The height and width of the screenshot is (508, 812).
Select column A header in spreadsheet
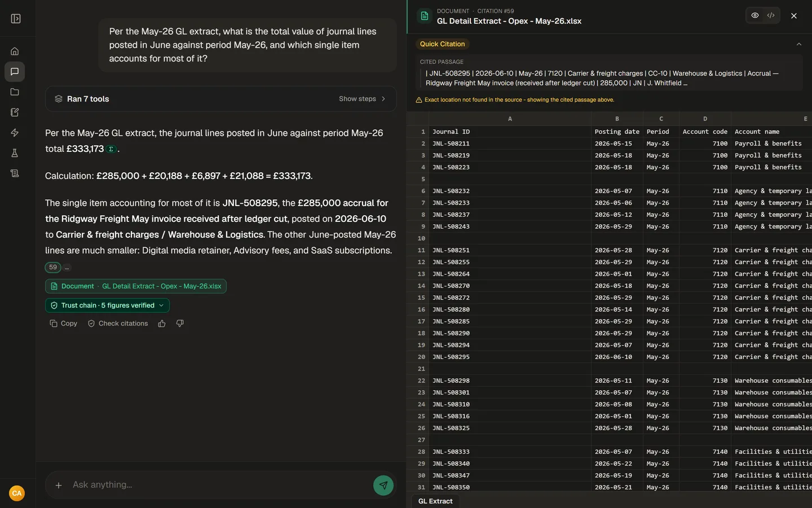tap(510, 119)
